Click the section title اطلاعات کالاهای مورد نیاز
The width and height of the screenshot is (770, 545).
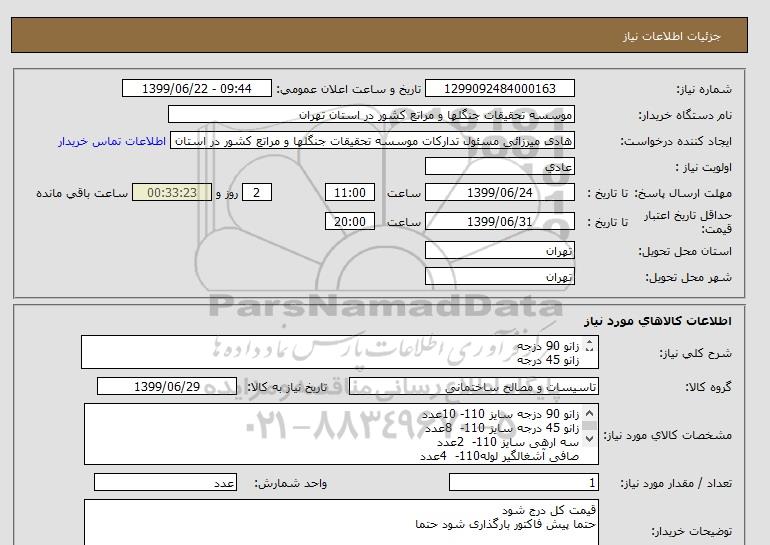pyautogui.click(x=658, y=321)
